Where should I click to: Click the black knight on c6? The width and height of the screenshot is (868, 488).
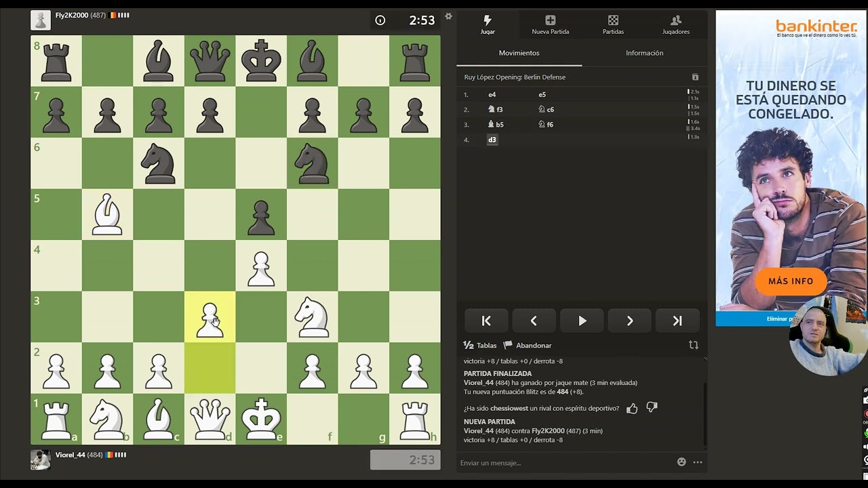(159, 163)
